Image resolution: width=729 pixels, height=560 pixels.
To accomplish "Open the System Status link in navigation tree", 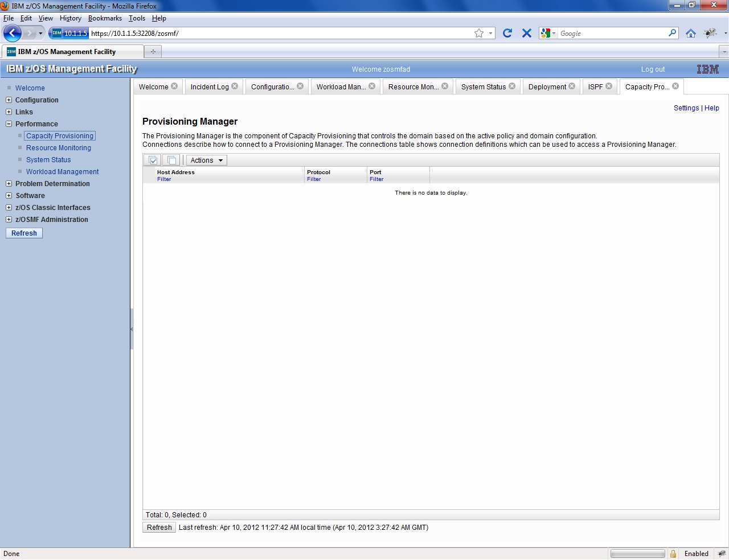I will [48, 160].
